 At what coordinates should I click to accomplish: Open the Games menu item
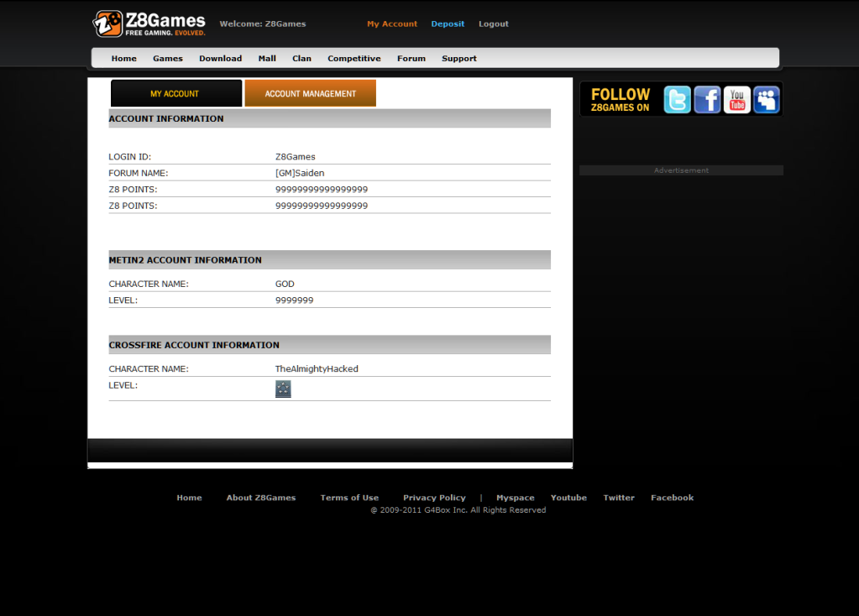click(167, 59)
